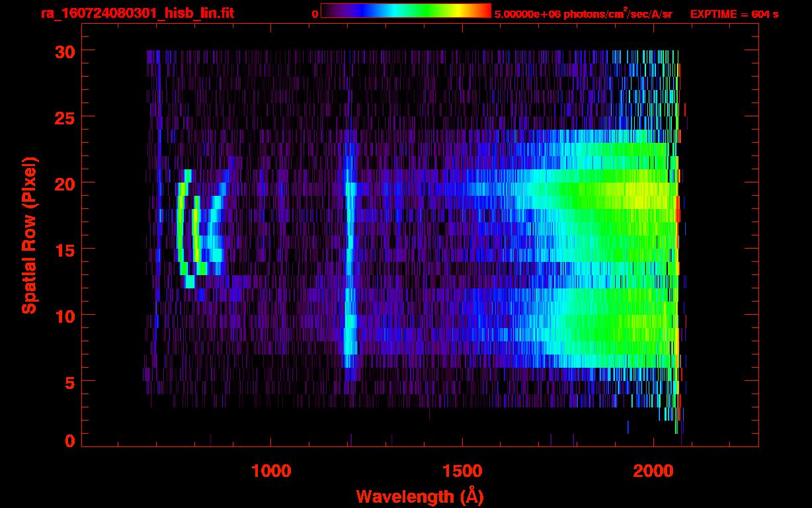The width and height of the screenshot is (812, 508).
Task: Click the Wavelength (Å) axis title
Action: pos(420,495)
